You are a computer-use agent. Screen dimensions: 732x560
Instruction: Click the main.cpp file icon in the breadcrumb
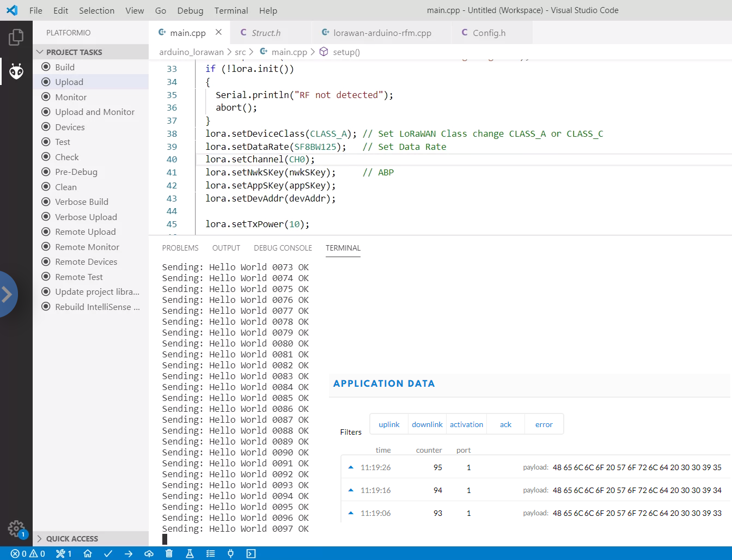coord(264,51)
